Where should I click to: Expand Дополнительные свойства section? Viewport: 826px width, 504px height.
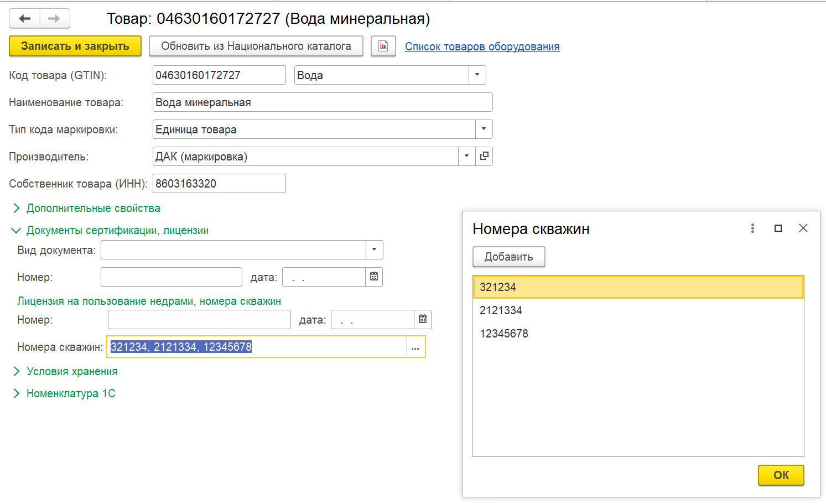tap(86, 208)
